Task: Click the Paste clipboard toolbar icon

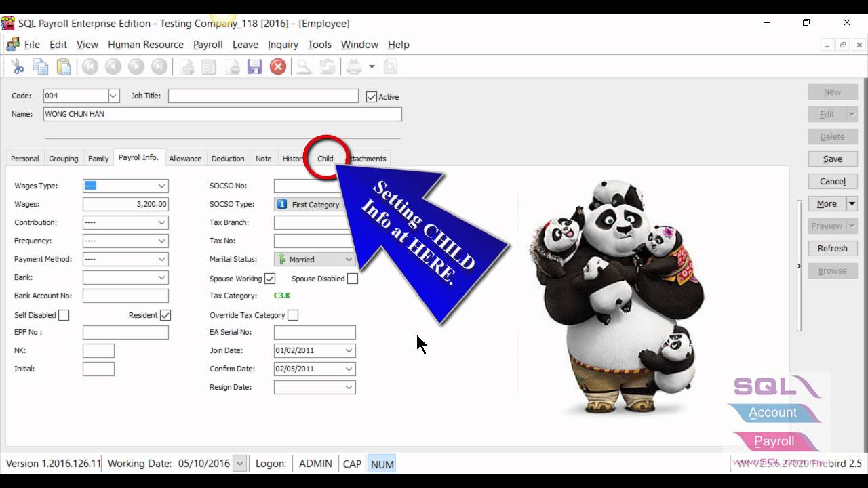Action: point(64,66)
